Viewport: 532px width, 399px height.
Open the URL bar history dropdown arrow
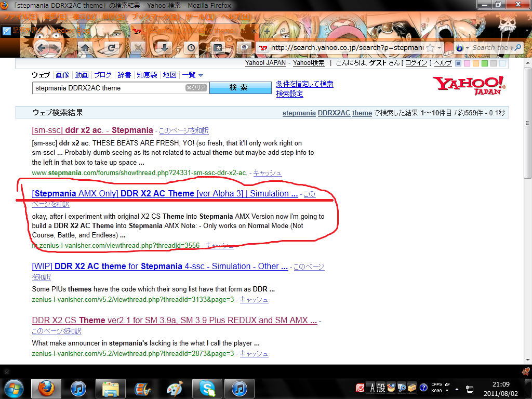coord(440,48)
